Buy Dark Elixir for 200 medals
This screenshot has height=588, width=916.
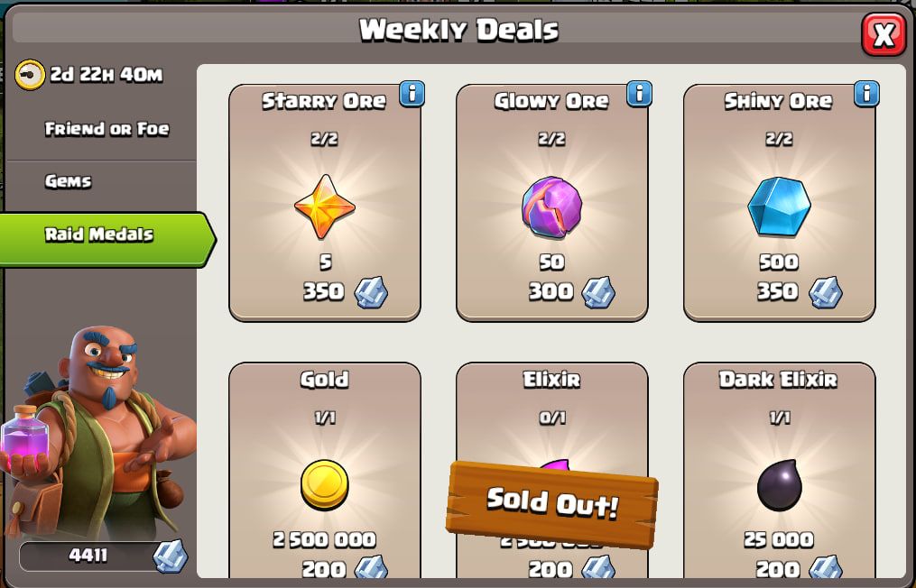click(x=780, y=471)
